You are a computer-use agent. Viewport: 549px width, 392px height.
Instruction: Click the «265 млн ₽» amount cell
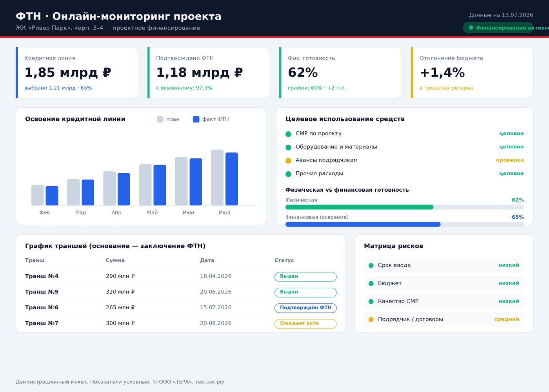120,308
